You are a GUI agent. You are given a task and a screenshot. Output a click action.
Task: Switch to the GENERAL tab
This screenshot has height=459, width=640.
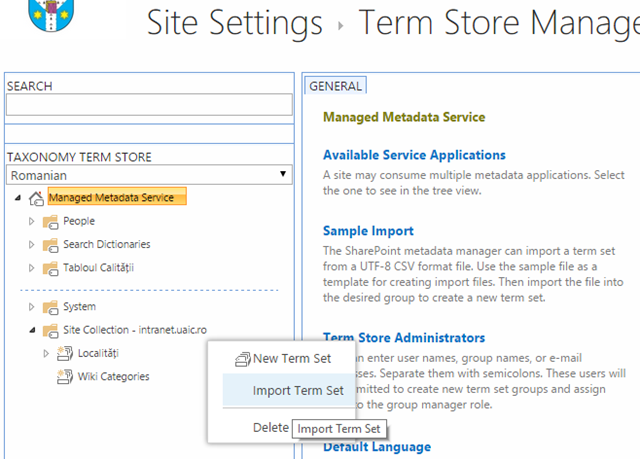[335, 86]
